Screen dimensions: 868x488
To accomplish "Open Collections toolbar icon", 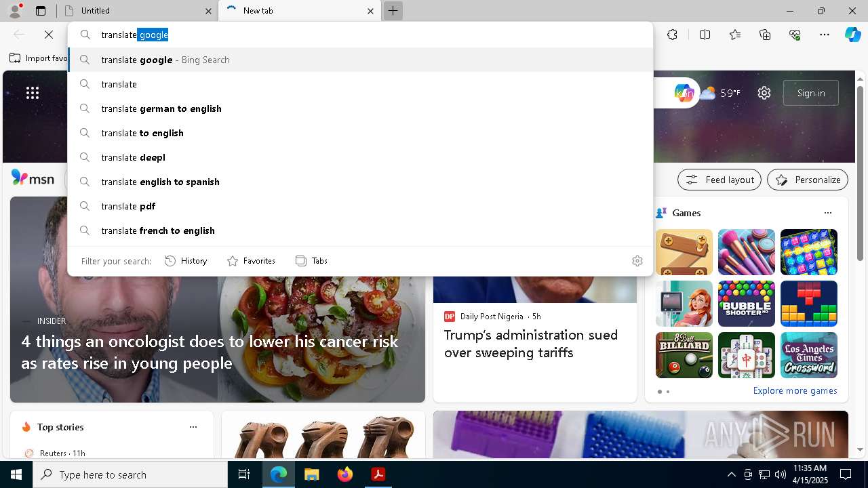I will (x=765, y=35).
